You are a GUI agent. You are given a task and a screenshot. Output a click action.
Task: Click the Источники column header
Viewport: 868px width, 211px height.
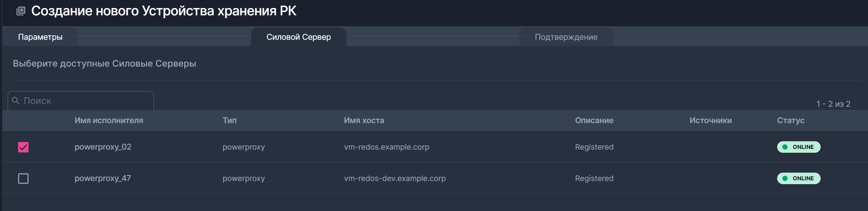pyautogui.click(x=710, y=120)
